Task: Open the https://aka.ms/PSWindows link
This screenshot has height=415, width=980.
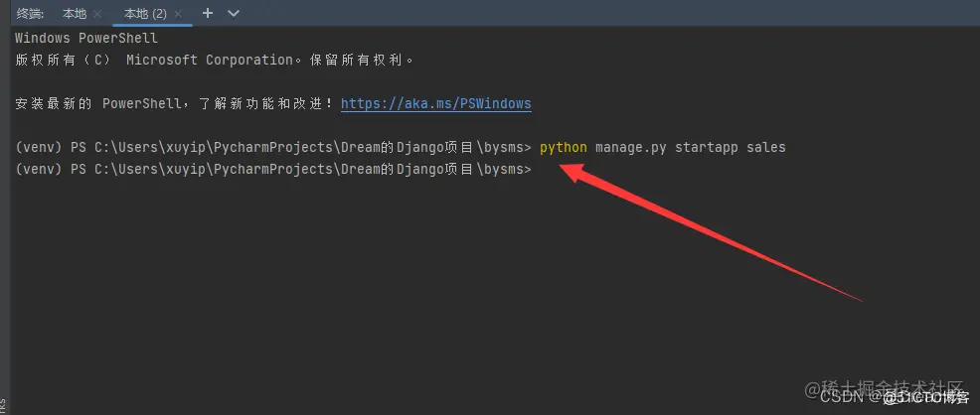Action: pyautogui.click(x=435, y=103)
